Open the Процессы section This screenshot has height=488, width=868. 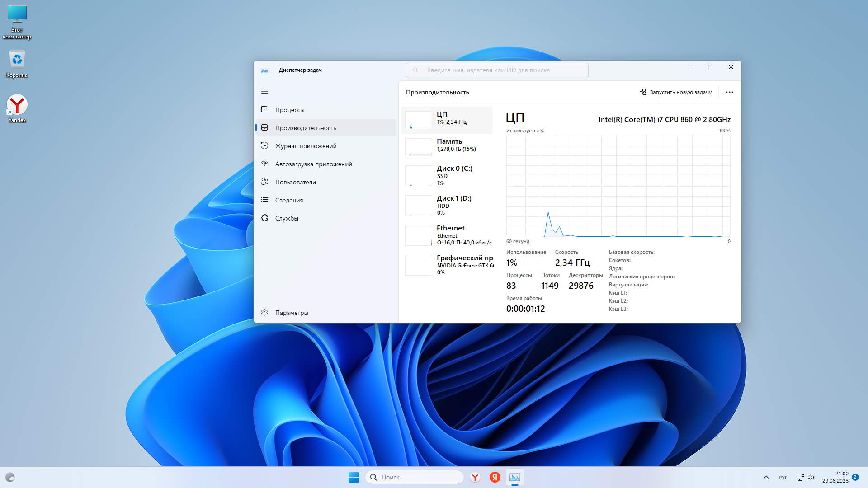(290, 110)
